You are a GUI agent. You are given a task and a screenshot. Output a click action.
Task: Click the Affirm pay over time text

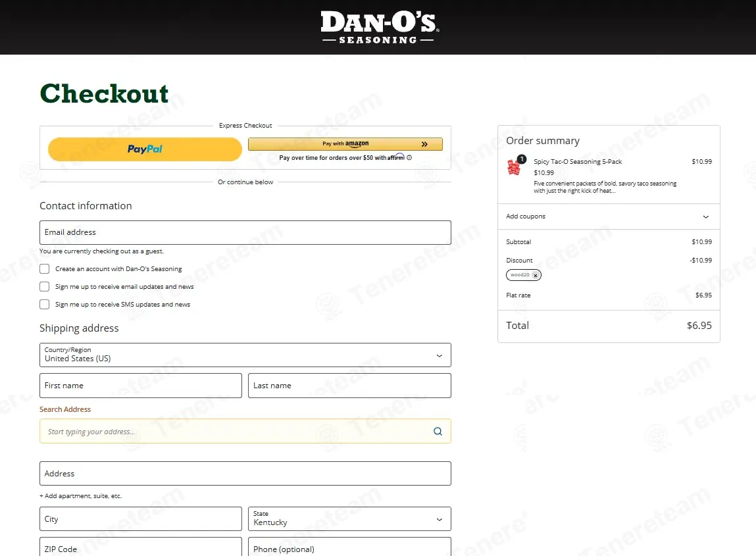point(342,158)
